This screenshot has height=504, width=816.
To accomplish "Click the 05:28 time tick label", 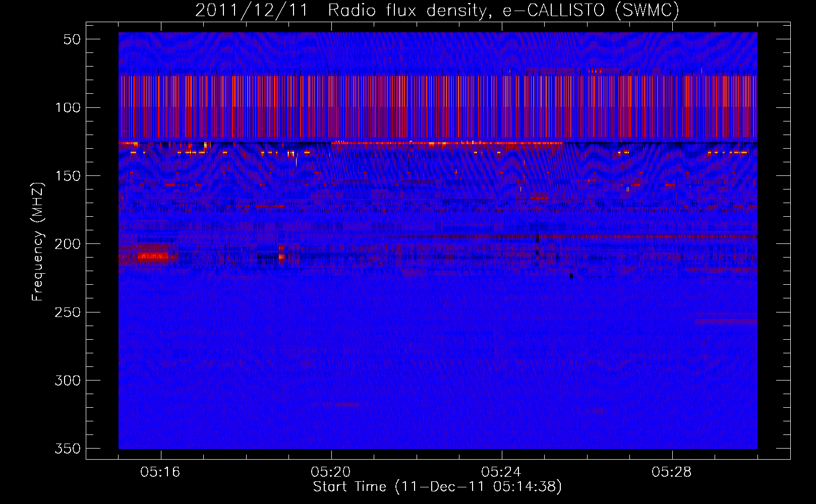I will click(x=672, y=472).
